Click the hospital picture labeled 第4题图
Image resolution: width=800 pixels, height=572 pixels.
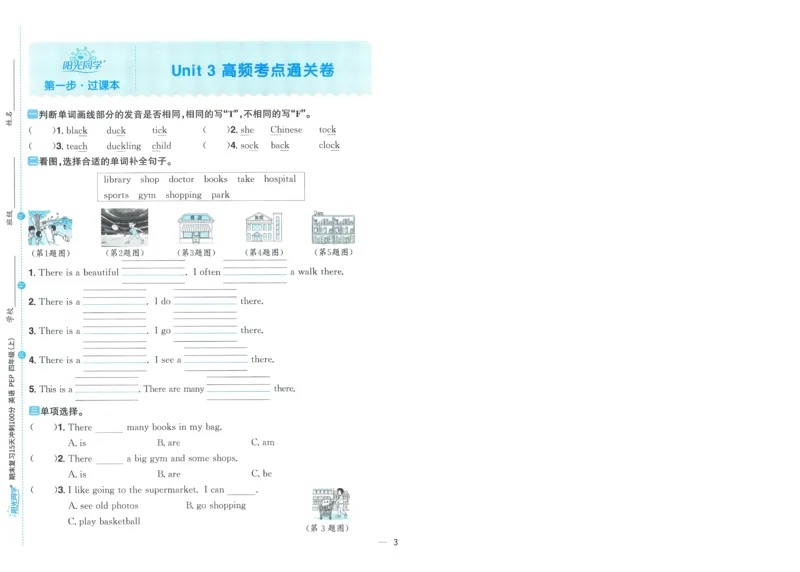point(263,228)
